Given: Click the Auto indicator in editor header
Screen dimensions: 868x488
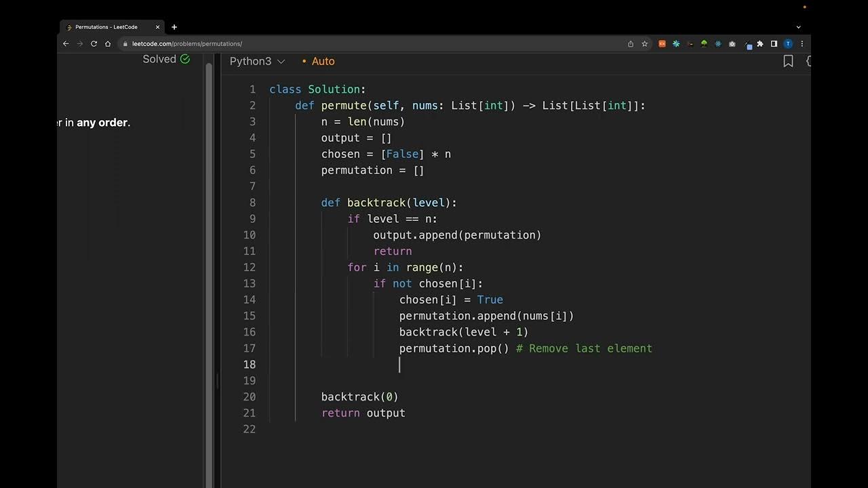Looking at the screenshot, I should 319,61.
